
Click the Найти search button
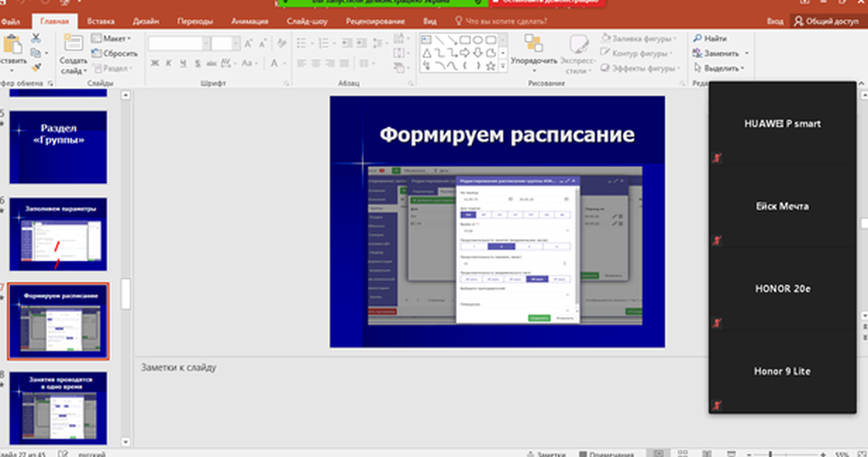point(709,38)
